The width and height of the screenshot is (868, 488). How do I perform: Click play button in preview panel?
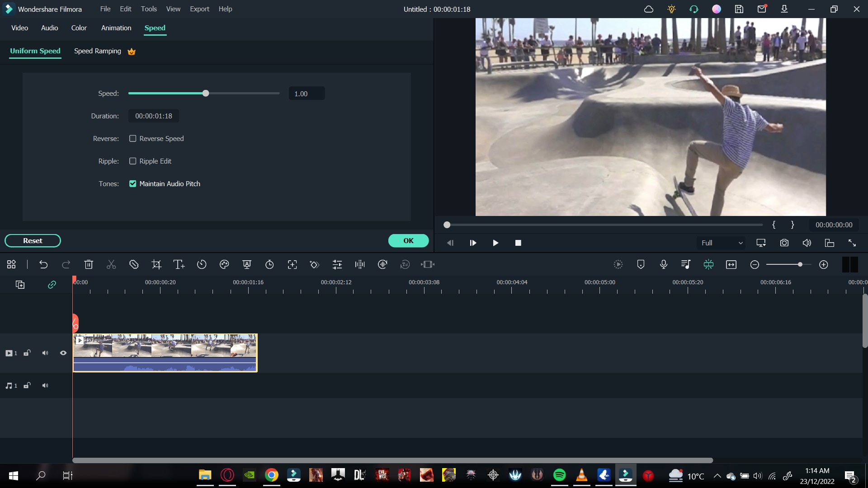point(496,243)
